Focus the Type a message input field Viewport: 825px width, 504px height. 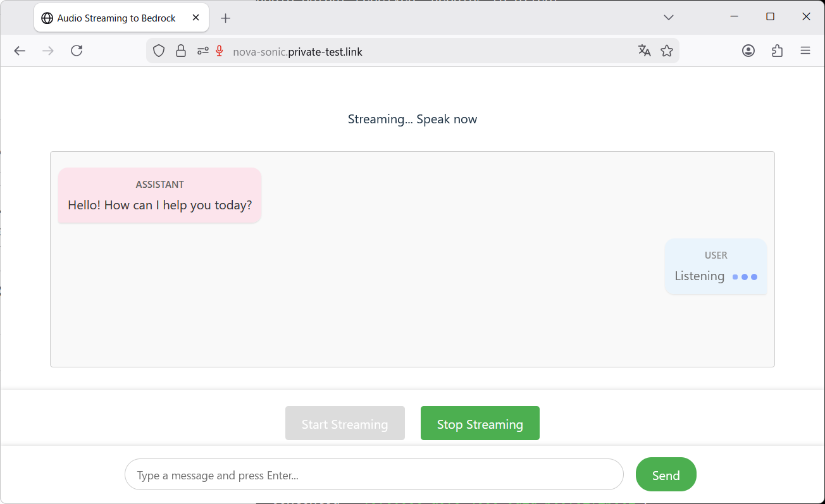[373, 475]
